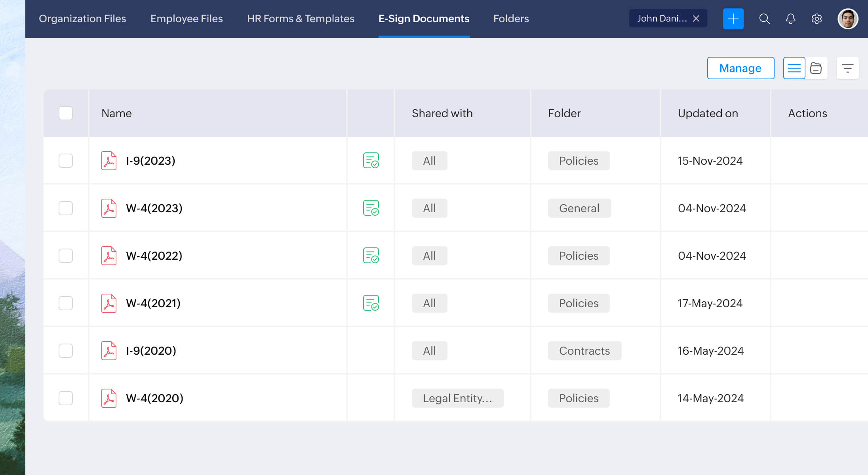868x475 pixels.
Task: Click the e-sign status icon for W-4(2021)
Action: [x=371, y=303]
